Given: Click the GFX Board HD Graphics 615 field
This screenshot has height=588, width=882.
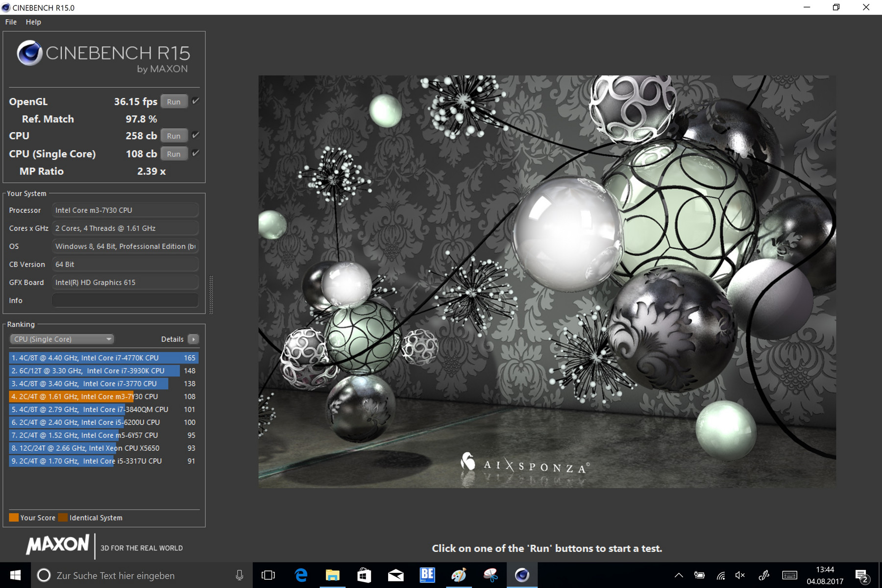Looking at the screenshot, I should click(x=125, y=283).
